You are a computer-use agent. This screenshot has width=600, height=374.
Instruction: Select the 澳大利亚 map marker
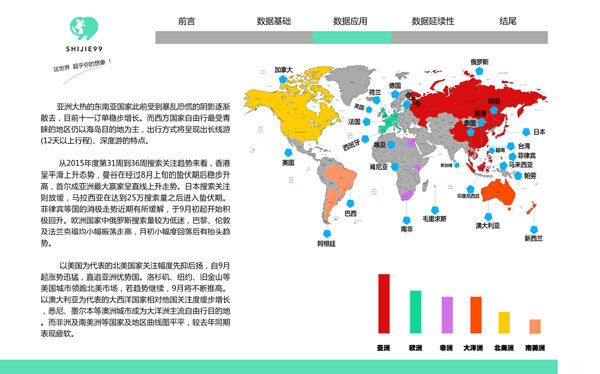pos(488,217)
